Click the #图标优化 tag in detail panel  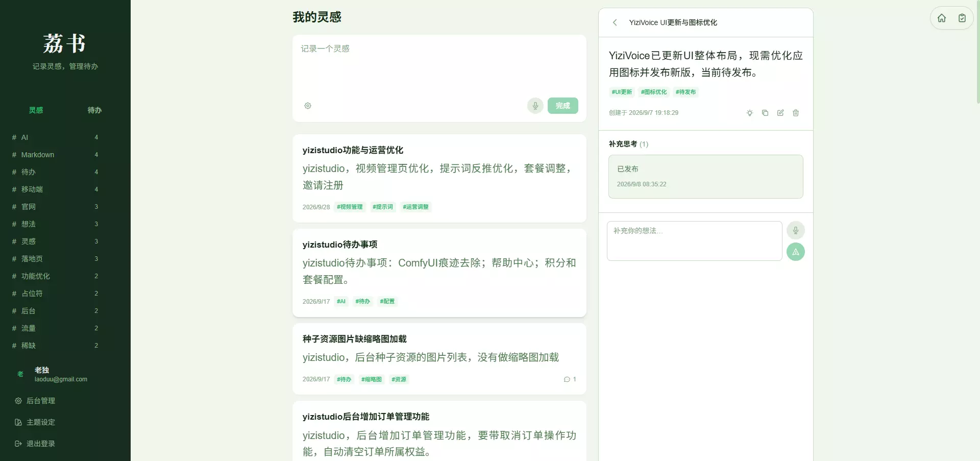[x=654, y=92]
